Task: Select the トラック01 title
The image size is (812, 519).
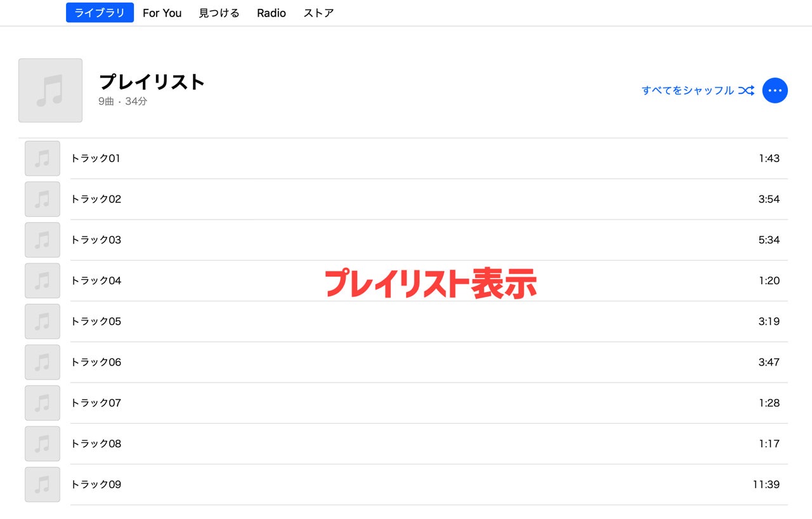Action: click(x=95, y=159)
